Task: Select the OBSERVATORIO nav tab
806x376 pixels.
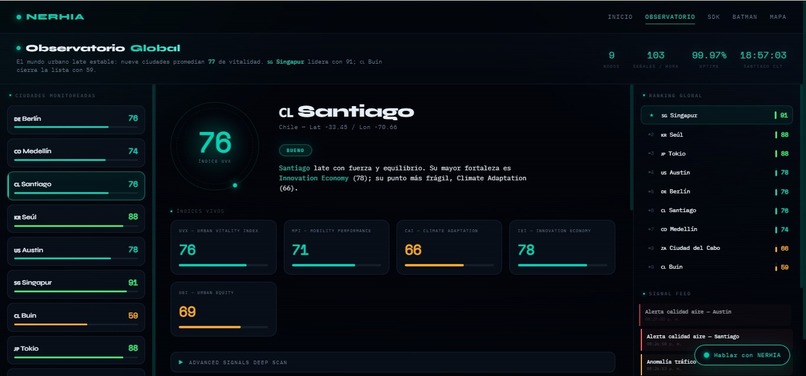Action: click(670, 17)
